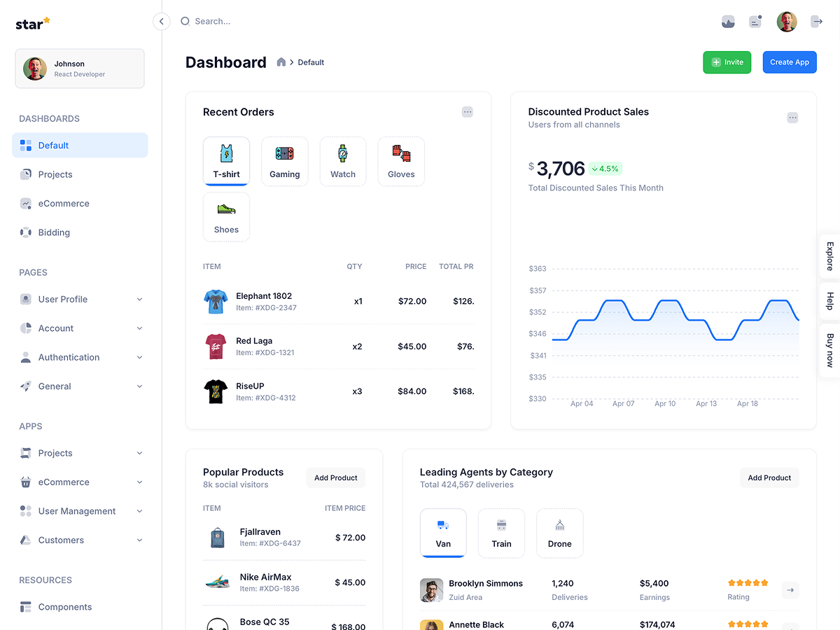This screenshot has width=840, height=630.
Task: Select the Watch category filter
Action: click(342, 161)
